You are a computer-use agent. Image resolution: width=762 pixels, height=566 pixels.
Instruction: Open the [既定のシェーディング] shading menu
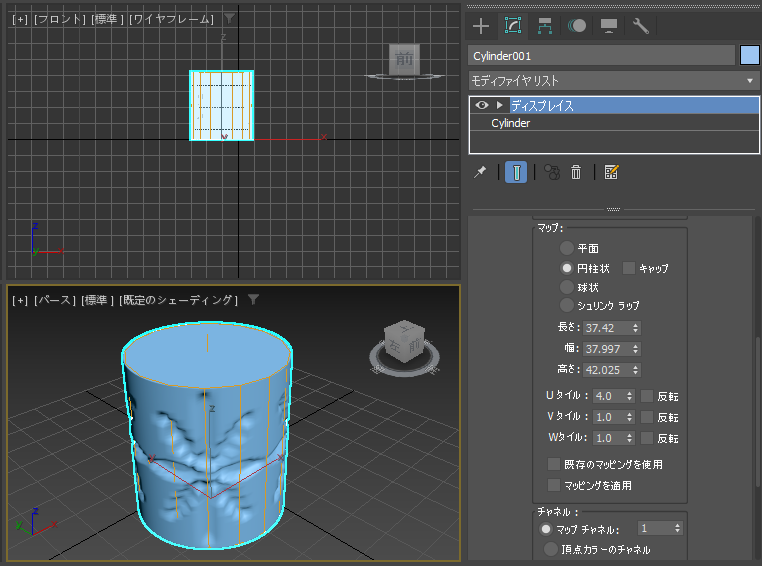click(x=178, y=300)
